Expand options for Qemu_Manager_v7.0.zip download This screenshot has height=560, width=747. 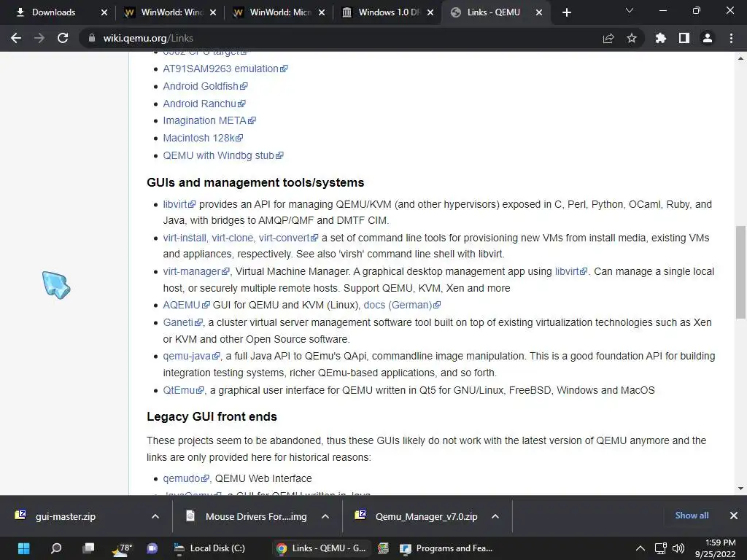[x=495, y=516]
